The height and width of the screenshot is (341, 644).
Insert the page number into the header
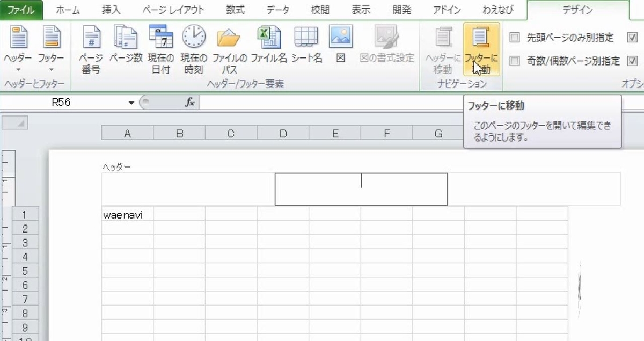tap(91, 46)
